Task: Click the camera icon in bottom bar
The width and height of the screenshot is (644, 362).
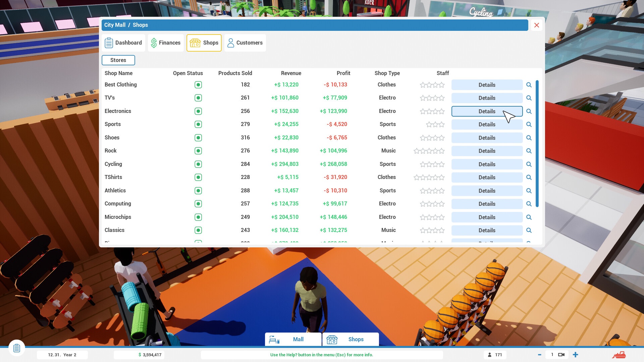Action: (561, 355)
